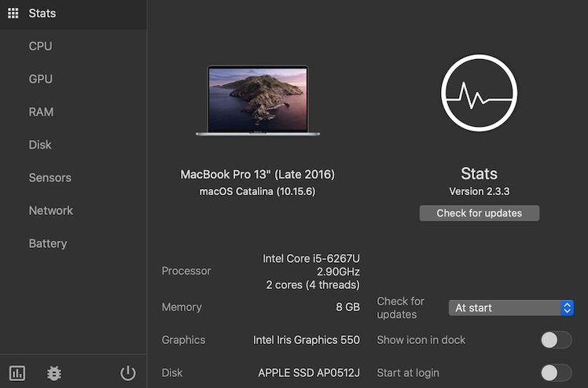Click the MacBook Pro image
This screenshot has height=388, width=588.
(258, 101)
